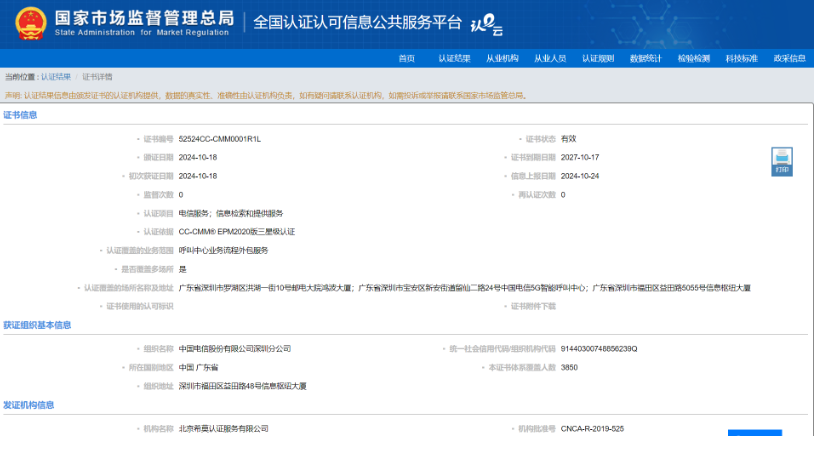Click 呼叫中心业务流程外包服务 text

point(223,250)
